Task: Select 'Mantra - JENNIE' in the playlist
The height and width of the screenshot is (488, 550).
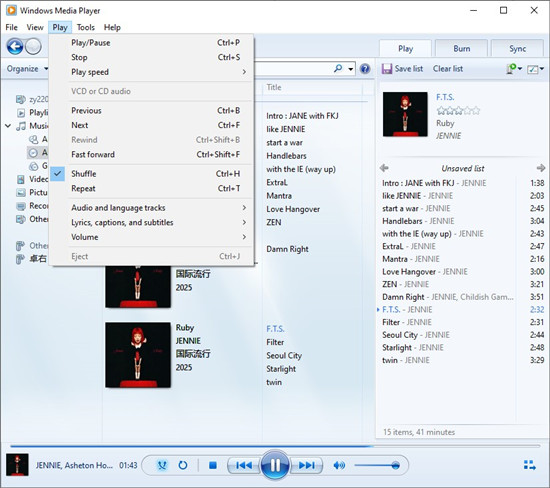Action: 463,259
